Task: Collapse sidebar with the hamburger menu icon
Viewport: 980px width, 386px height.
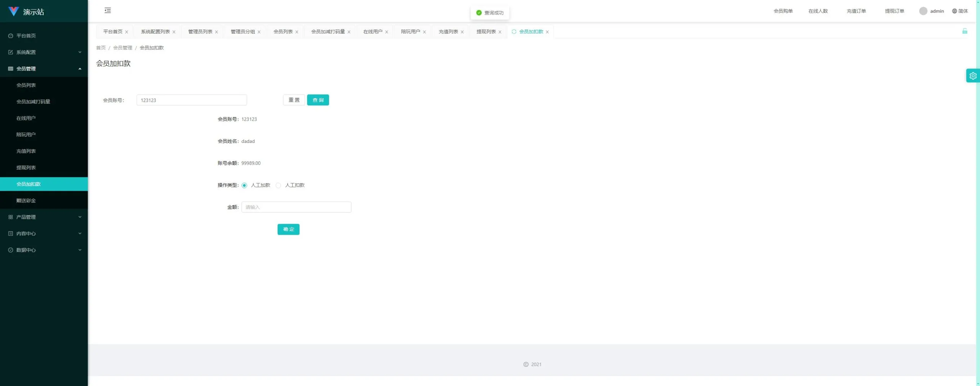Action: [108, 10]
